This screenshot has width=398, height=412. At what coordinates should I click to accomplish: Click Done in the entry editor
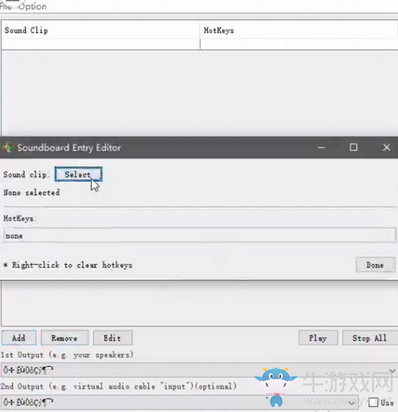375,265
